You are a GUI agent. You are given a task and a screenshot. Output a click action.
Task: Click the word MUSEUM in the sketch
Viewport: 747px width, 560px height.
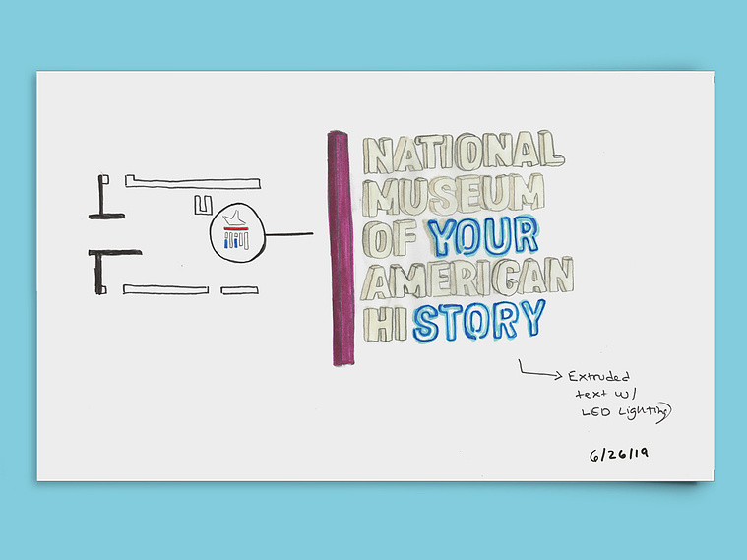(454, 195)
